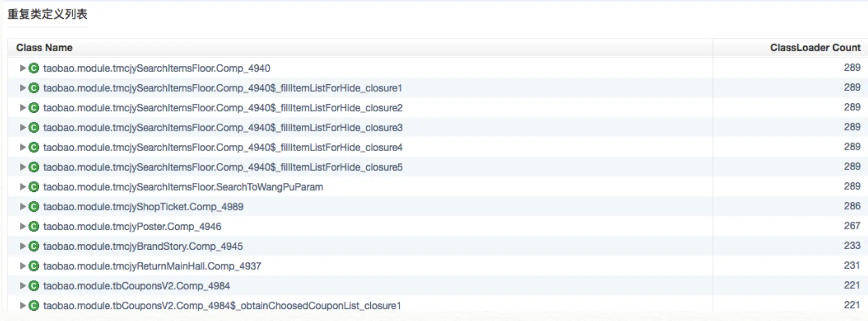Click class icon of tmcjyBrandStory.Comp_4945

tap(34, 246)
